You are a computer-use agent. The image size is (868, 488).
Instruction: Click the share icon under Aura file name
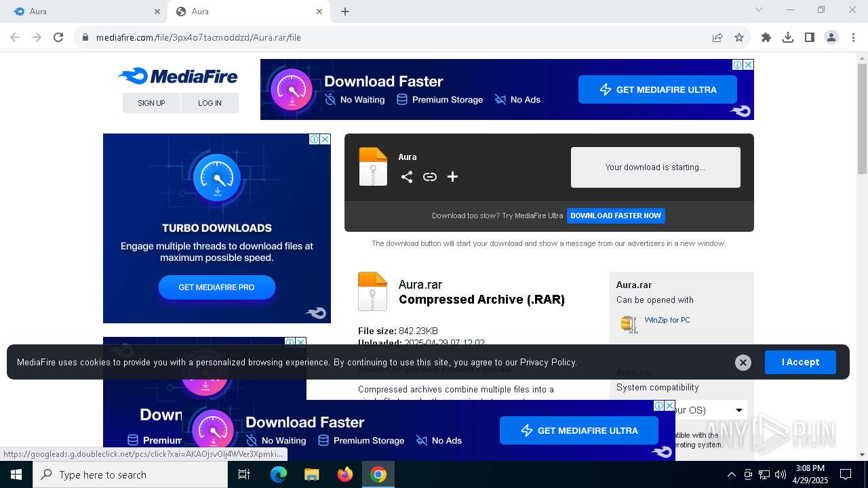click(407, 177)
